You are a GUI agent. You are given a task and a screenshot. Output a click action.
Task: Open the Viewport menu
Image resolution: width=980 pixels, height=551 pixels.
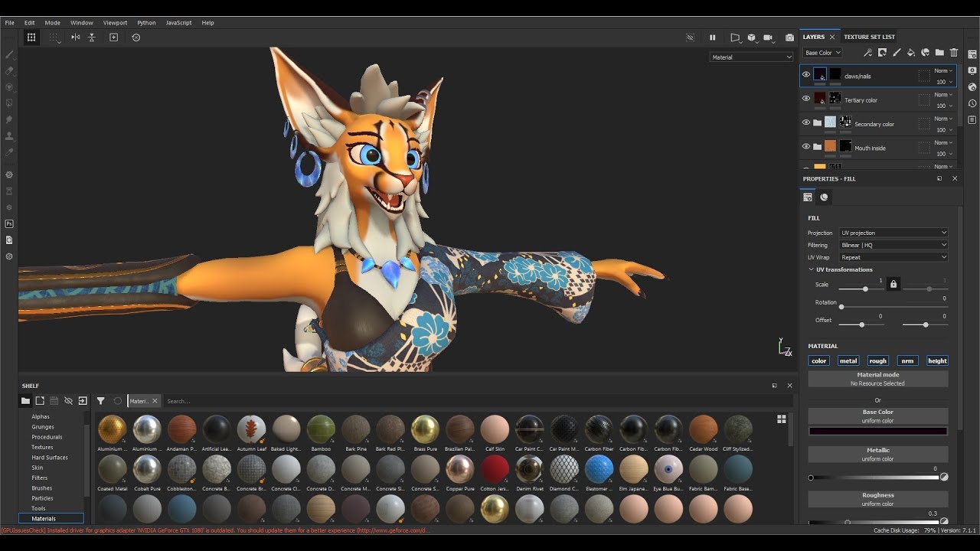115,23
